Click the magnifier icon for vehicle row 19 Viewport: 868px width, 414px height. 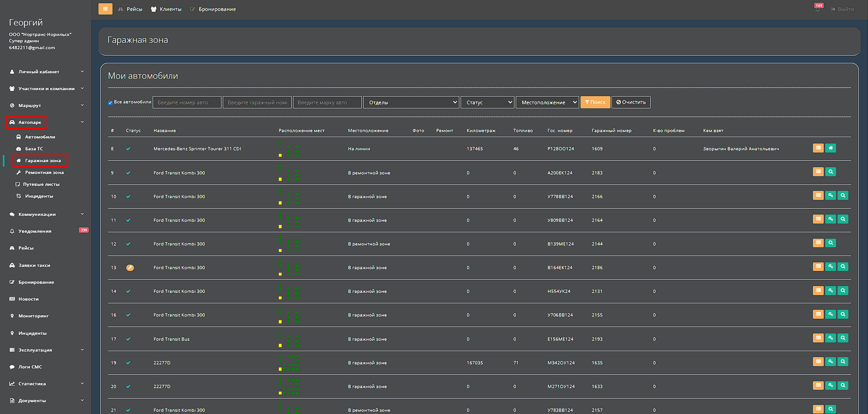coord(843,362)
